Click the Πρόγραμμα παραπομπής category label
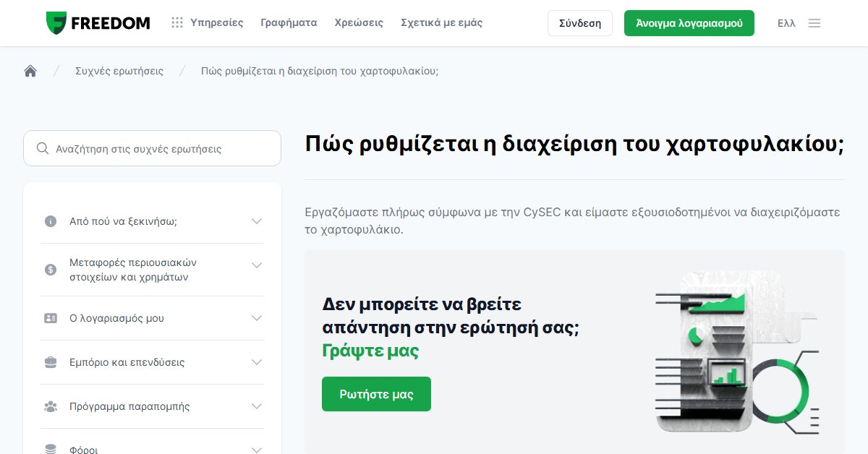 point(129,406)
